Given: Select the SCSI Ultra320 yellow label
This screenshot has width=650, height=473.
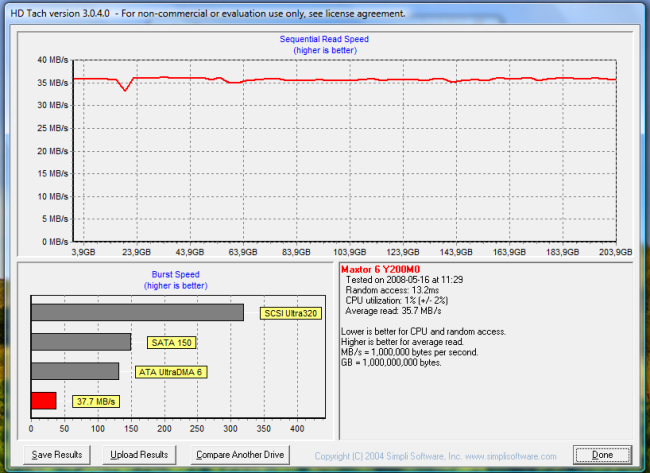Looking at the screenshot, I should point(291,313).
